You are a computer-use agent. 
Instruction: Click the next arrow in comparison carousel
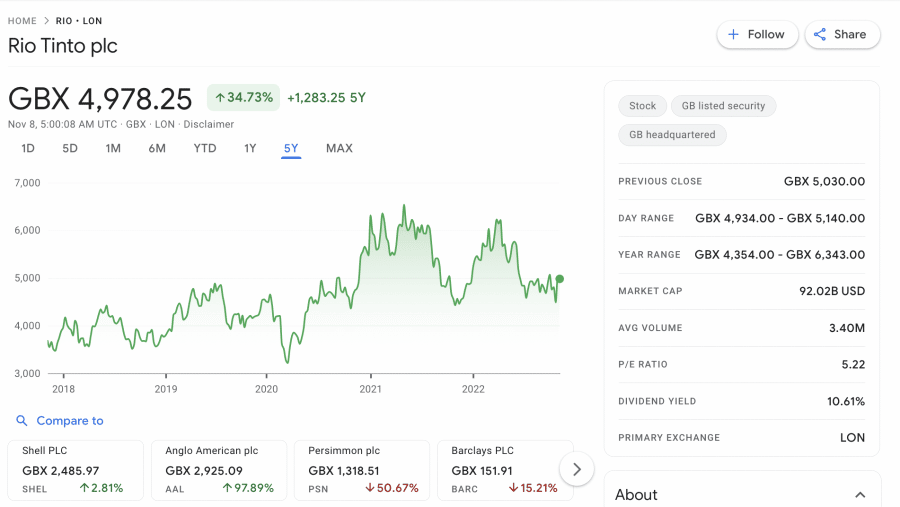[x=576, y=469]
